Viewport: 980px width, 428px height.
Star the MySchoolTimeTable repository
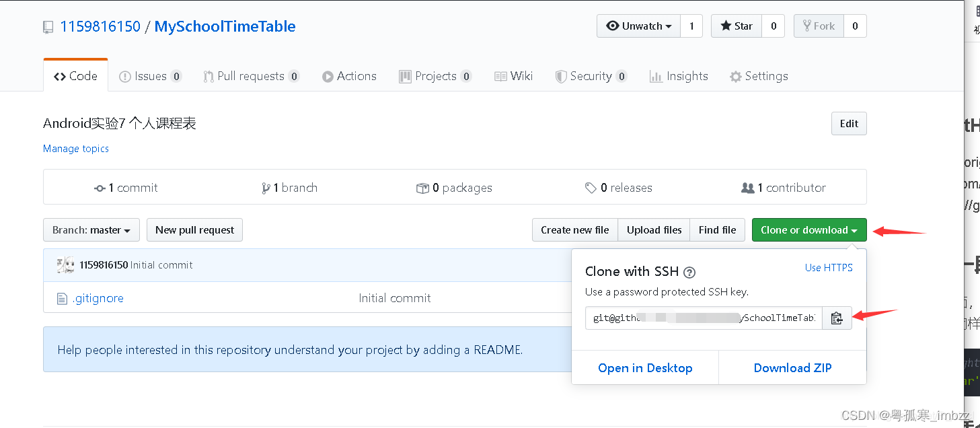click(737, 26)
